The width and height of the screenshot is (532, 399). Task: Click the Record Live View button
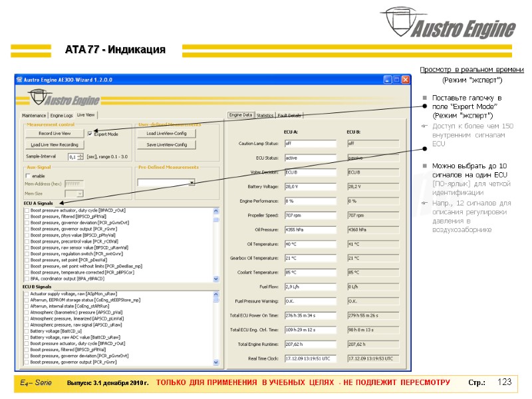tap(55, 134)
